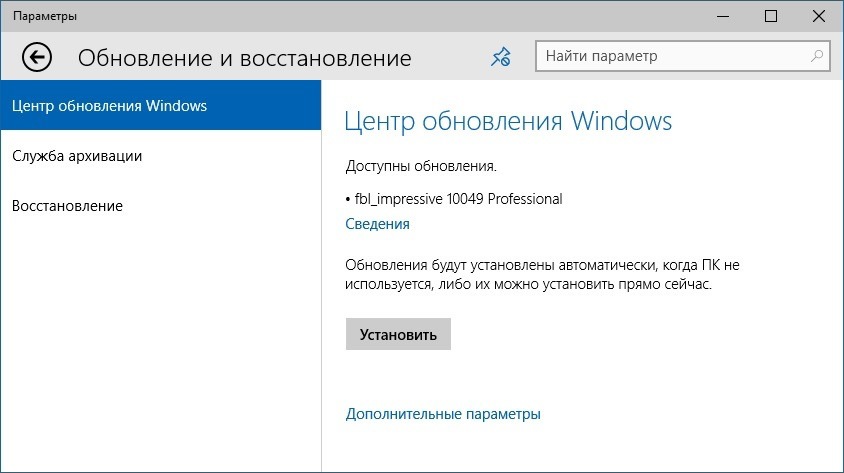Select 'Центр обновления Windows' in the sidebar

160,105
